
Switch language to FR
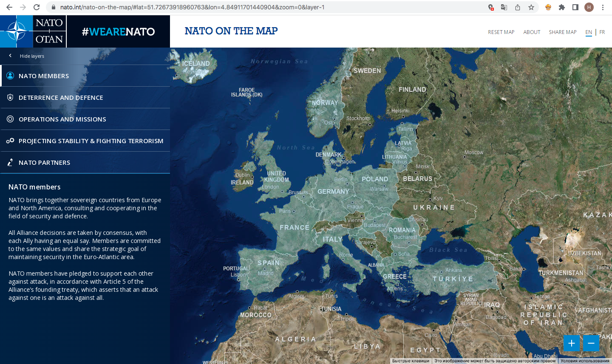(602, 32)
